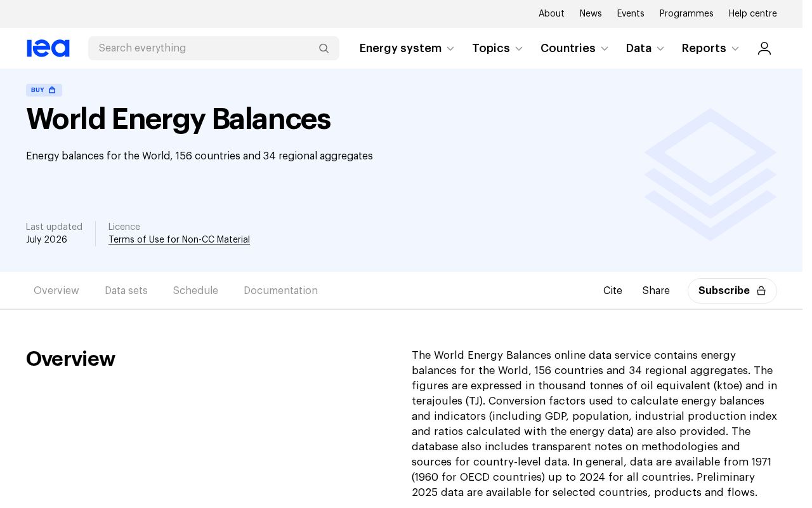The image size is (812, 508).
Task: Open the Help centre link
Action: click(x=753, y=14)
